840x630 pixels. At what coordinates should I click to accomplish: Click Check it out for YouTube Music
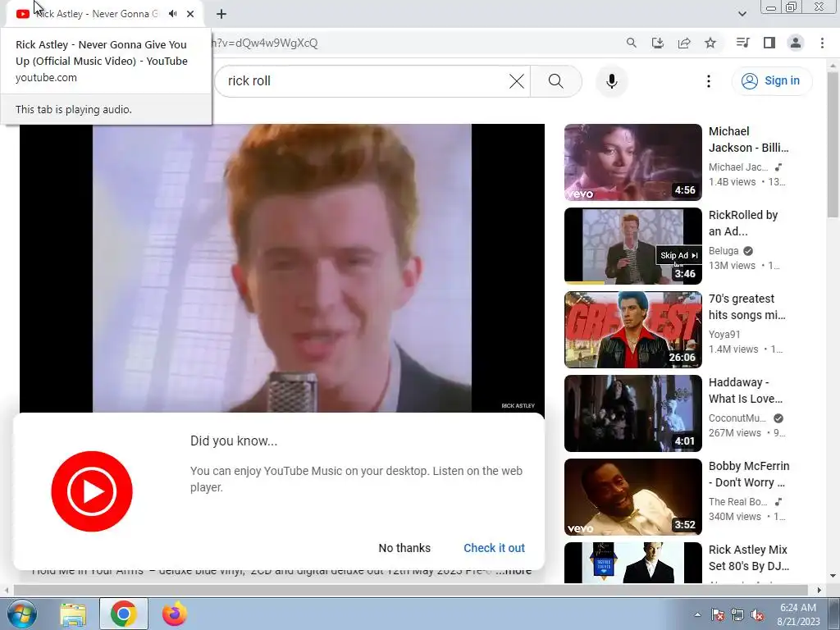(x=494, y=548)
